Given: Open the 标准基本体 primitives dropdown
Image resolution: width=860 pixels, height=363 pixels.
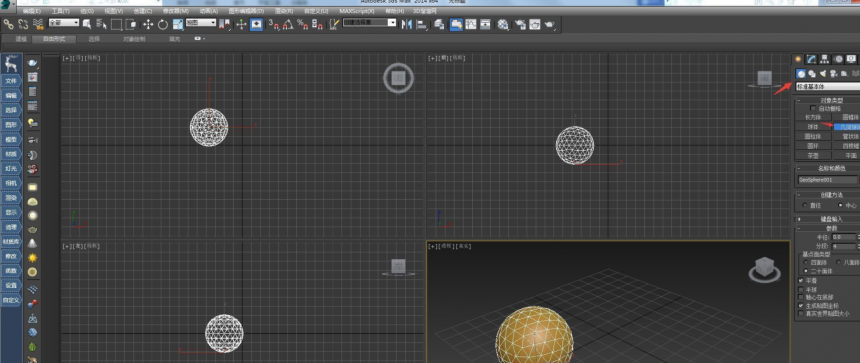Looking at the screenshot, I should 828,87.
